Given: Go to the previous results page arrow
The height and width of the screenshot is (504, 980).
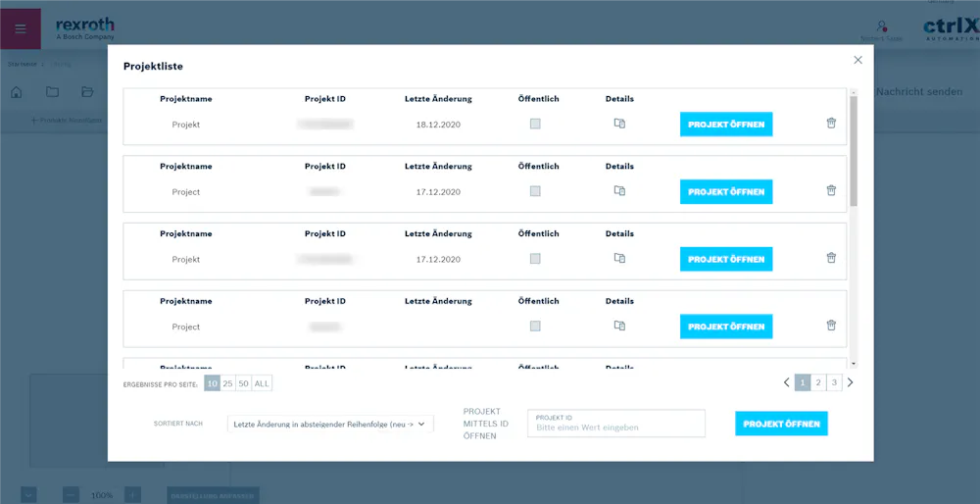Looking at the screenshot, I should click(x=786, y=382).
